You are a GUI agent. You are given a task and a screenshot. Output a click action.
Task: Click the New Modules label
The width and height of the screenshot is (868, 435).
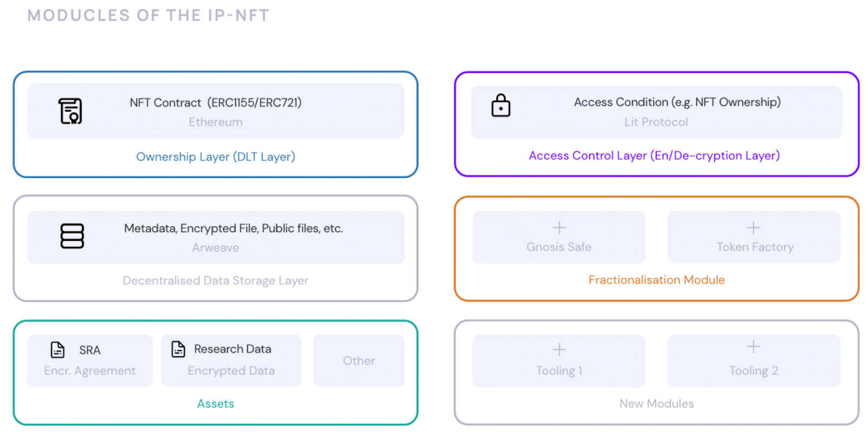point(656,404)
